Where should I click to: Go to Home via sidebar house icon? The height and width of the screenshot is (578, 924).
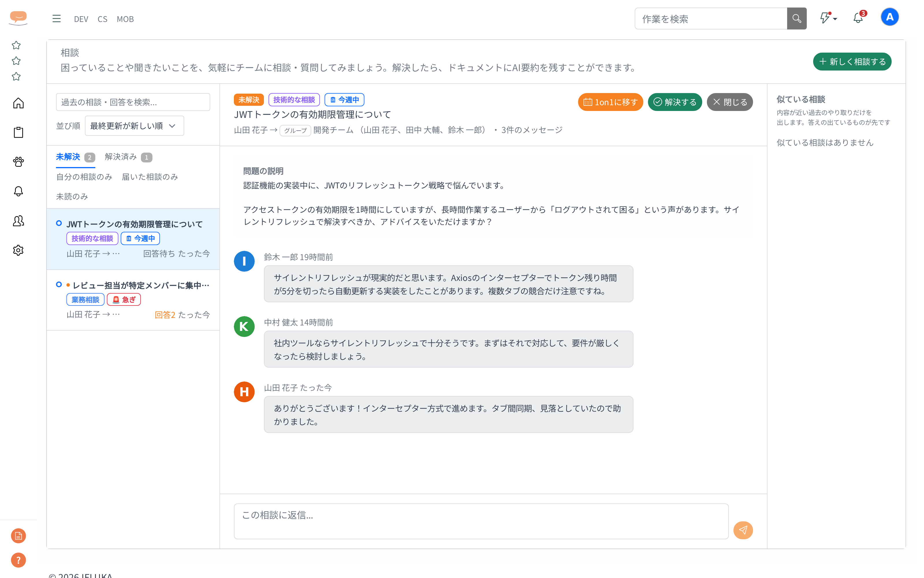pyautogui.click(x=18, y=103)
